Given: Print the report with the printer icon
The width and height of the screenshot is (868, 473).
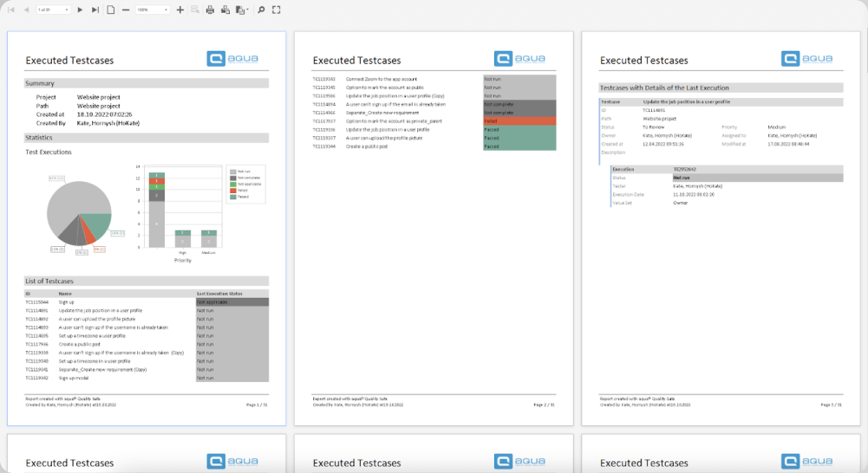Looking at the screenshot, I should 210,10.
